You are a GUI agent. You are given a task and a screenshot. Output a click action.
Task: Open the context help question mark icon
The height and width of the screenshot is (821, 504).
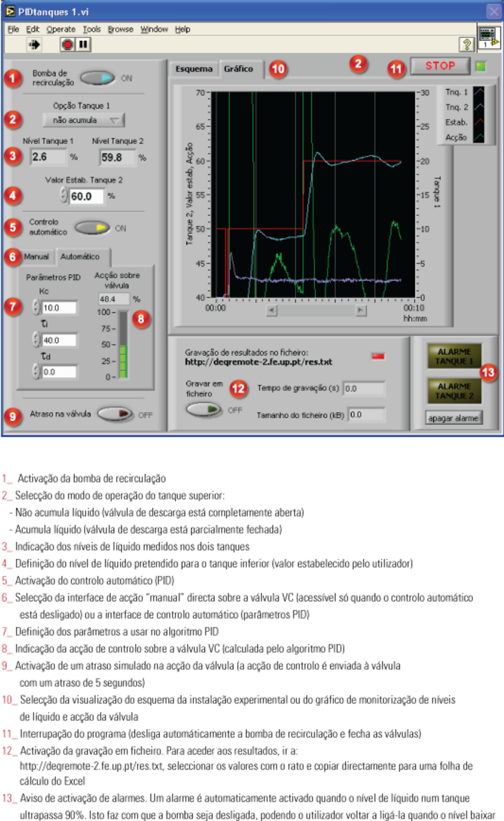click(x=466, y=44)
